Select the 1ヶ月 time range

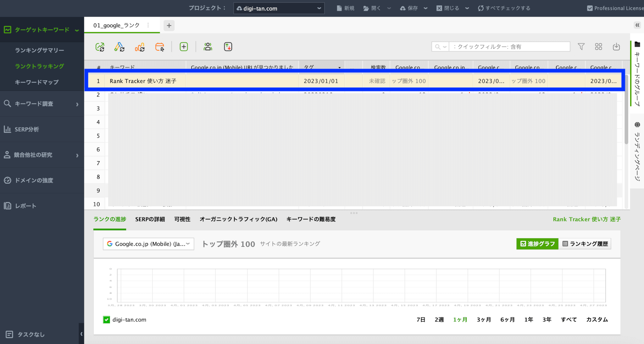(460, 319)
